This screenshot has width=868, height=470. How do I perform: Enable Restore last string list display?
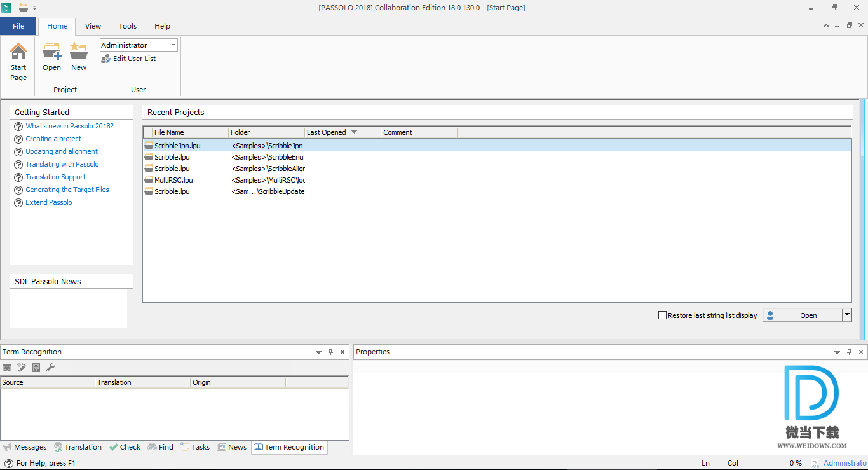(663, 315)
